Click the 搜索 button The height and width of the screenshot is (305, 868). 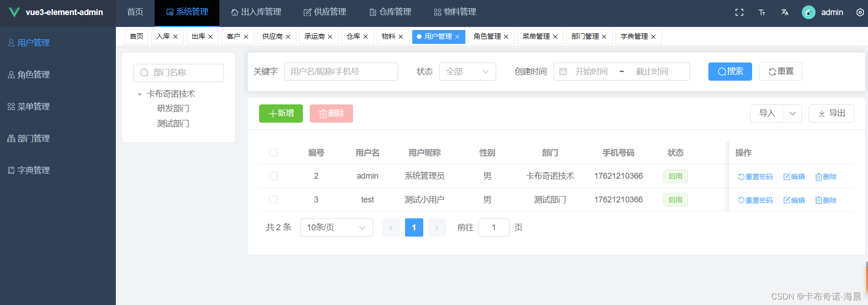(x=730, y=72)
